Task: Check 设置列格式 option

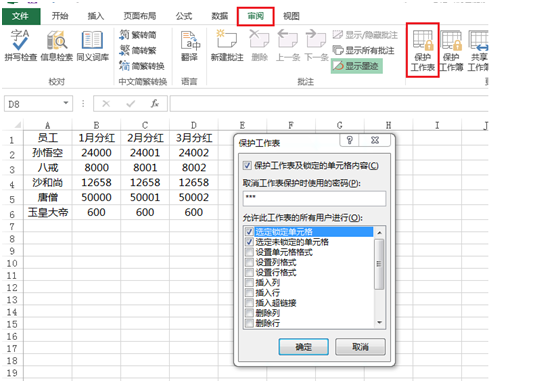Action: 249,262
